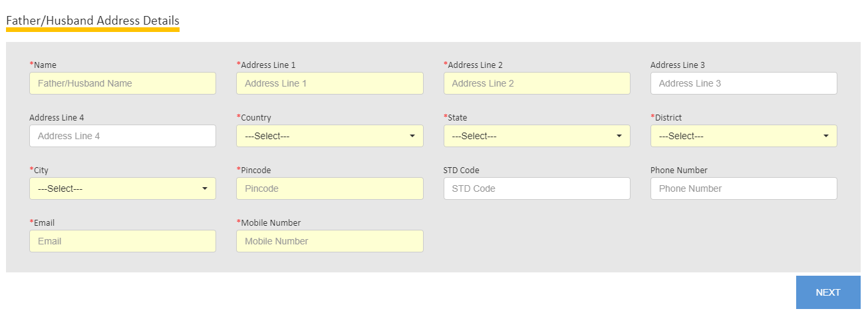Focus the Address Line 1 field
Image resolution: width=868 pixels, height=323 pixels.
pos(329,83)
